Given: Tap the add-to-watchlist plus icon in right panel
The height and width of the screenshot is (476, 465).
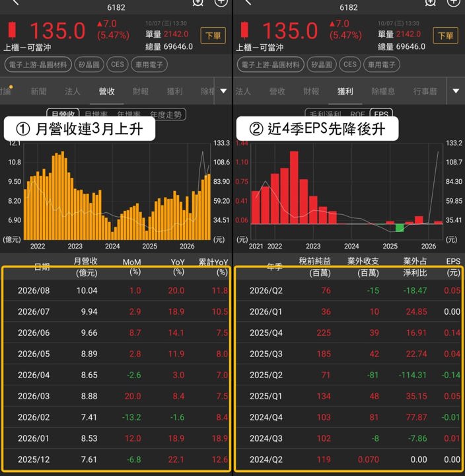Looking at the screenshot, I should point(454,3).
